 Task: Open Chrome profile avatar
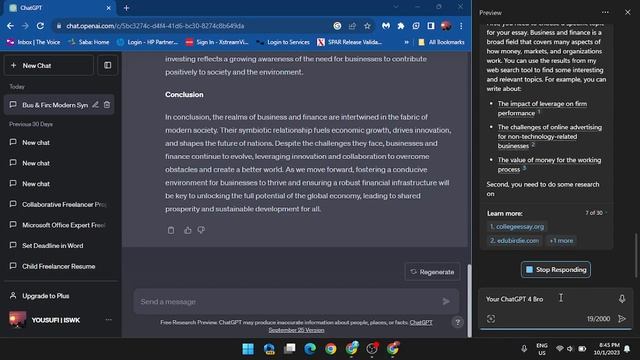click(x=446, y=26)
